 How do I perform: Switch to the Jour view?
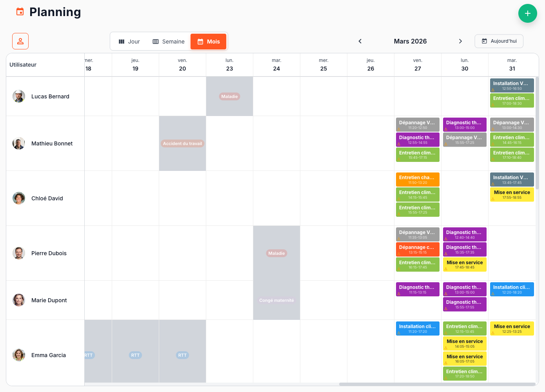(129, 41)
